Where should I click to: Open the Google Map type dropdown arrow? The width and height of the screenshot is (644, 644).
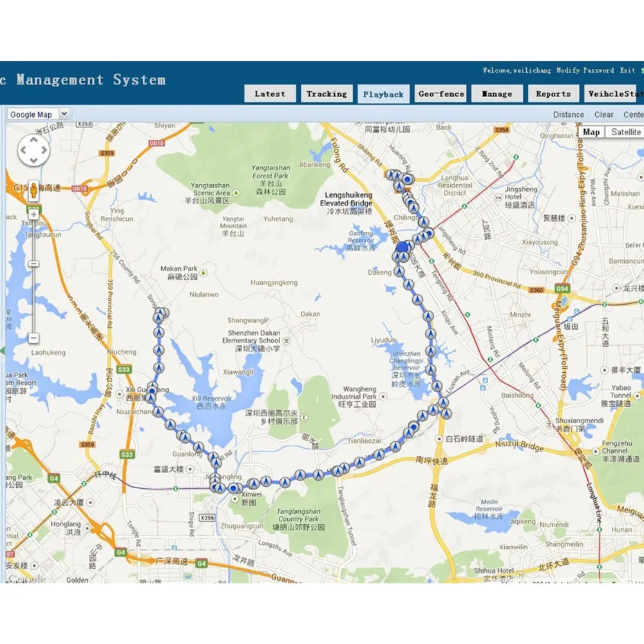[64, 114]
